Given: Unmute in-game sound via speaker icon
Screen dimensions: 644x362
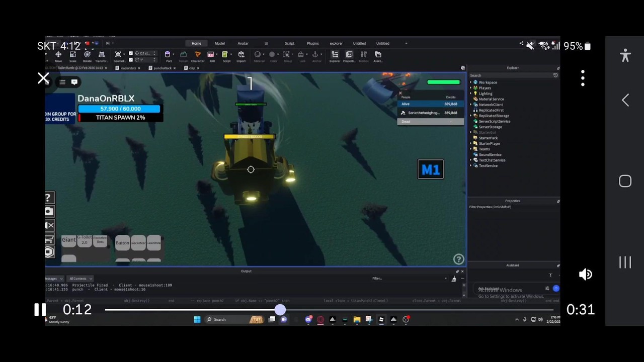Looking at the screenshot, I should (x=49, y=225).
